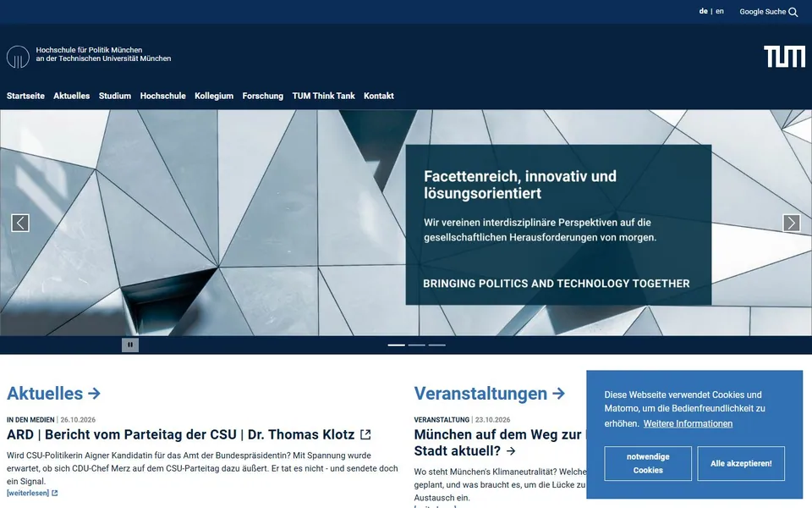812x508 pixels.
Task: Click 'BRINGING POLITICS AND TECHNOLOGY TOGETHER' text
Action: [557, 284]
